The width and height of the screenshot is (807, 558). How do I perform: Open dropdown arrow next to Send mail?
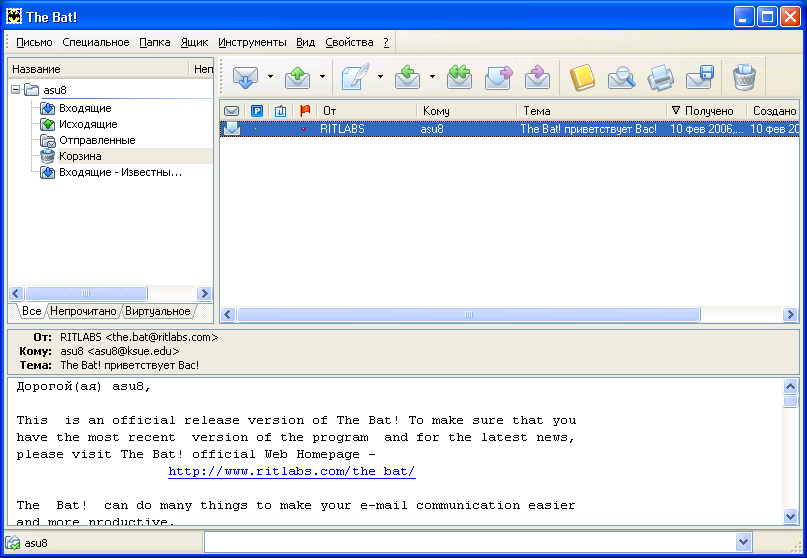[322, 77]
